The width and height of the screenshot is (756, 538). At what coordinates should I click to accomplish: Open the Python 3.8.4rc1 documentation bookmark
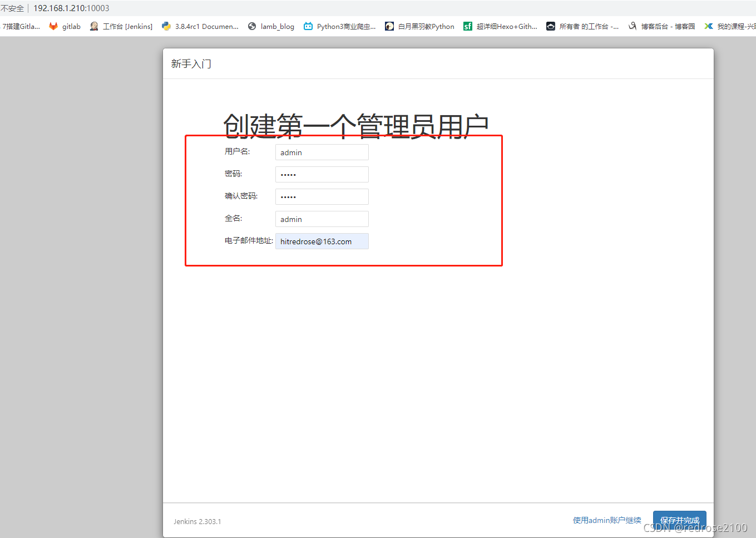pyautogui.click(x=166, y=26)
